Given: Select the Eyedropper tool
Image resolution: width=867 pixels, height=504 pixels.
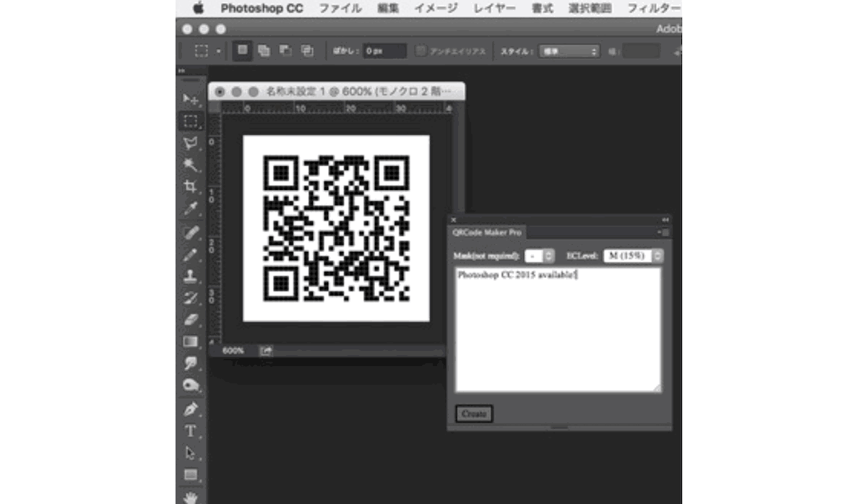Looking at the screenshot, I should coord(191,209).
